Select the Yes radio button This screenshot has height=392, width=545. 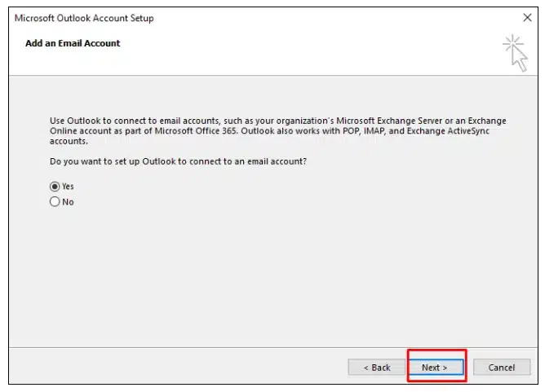tap(55, 187)
